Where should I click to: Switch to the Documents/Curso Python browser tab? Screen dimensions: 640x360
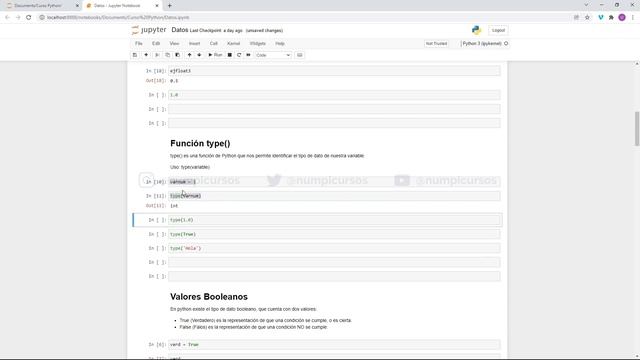[x=41, y=6]
